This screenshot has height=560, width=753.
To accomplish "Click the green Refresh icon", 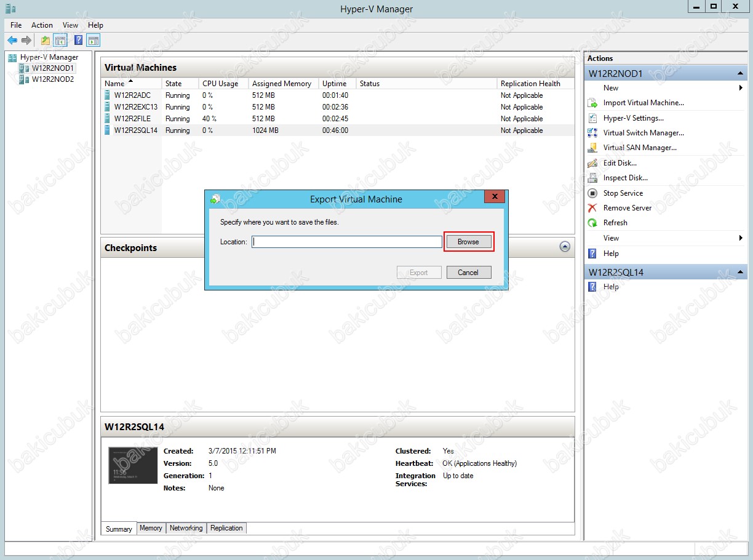I will click(592, 223).
